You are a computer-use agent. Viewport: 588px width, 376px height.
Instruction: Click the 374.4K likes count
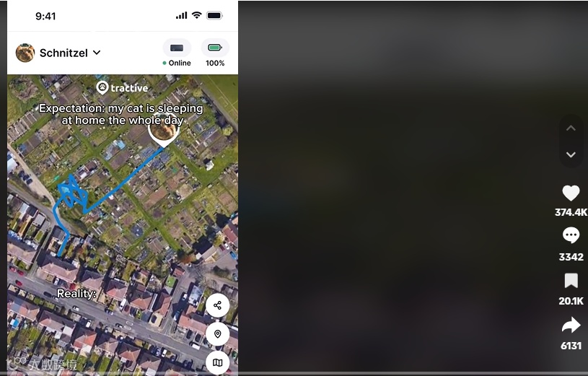571,212
